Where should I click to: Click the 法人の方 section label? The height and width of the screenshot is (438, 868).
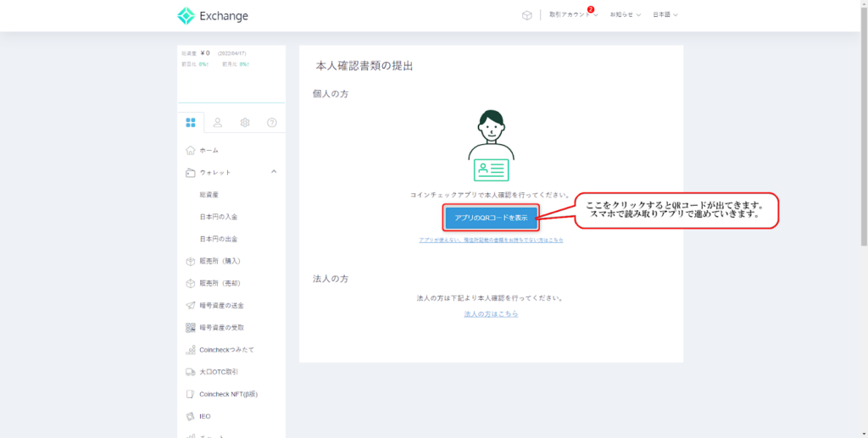pos(331,279)
